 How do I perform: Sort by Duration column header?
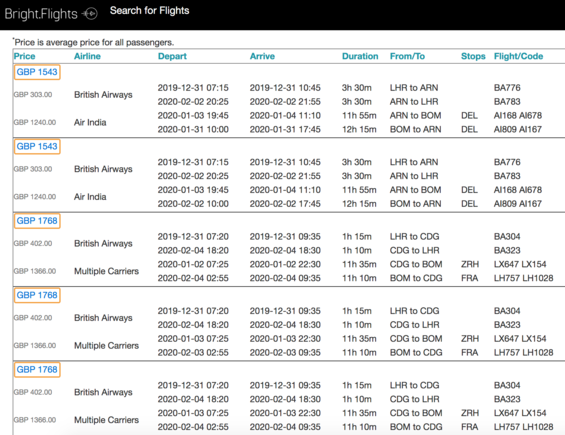(360, 56)
